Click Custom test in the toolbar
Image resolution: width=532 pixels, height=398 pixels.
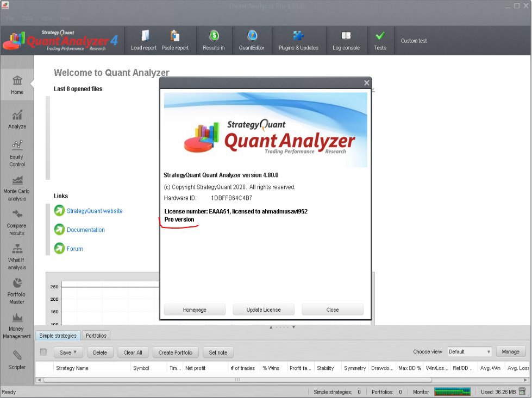click(414, 41)
